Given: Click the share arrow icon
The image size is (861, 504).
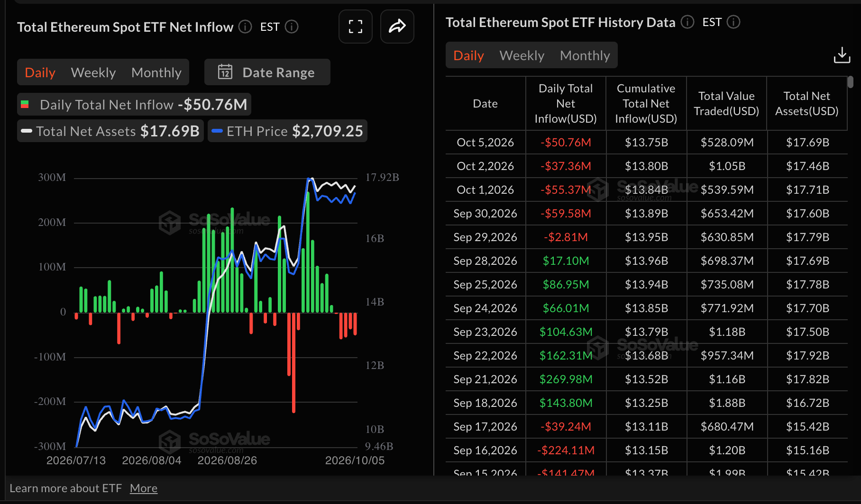Looking at the screenshot, I should pyautogui.click(x=397, y=27).
